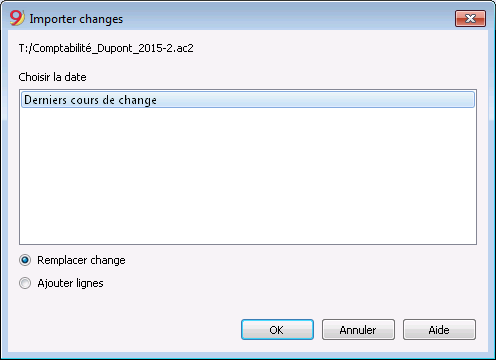Select the Derniers cours de change entry
Image resolution: width=496 pixels, height=360 pixels.
click(x=248, y=100)
